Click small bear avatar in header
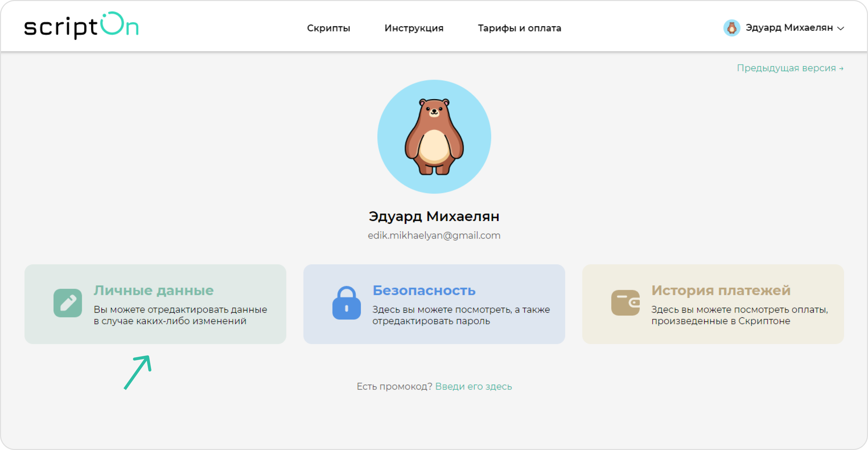Viewport: 868px width, 450px height. tap(731, 28)
